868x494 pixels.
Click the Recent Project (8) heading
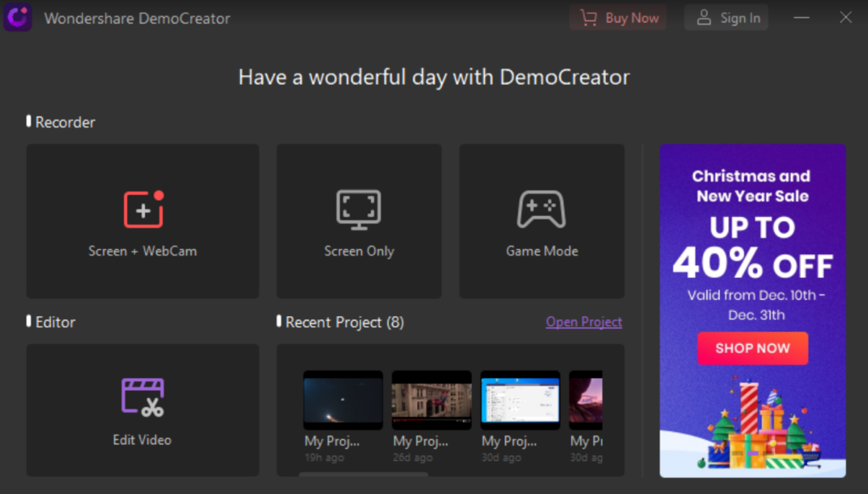pyautogui.click(x=345, y=322)
